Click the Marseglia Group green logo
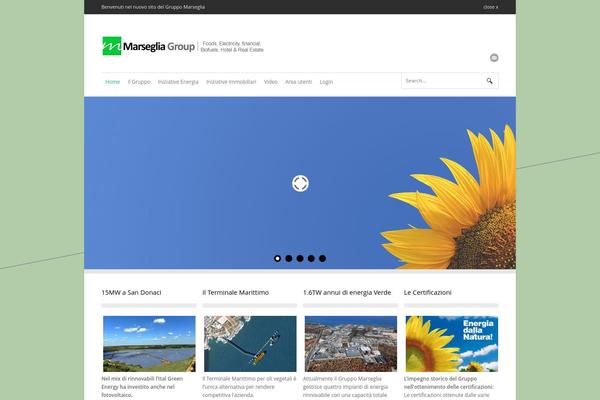 112,46
